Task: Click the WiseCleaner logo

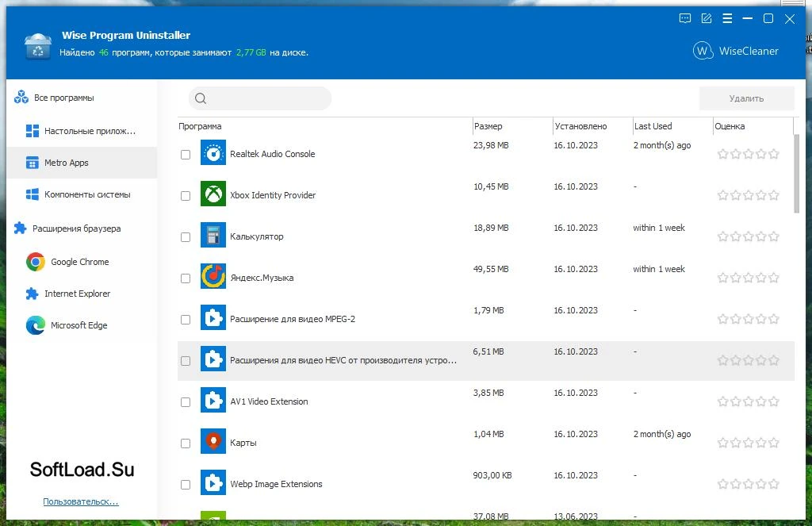Action: click(x=735, y=51)
